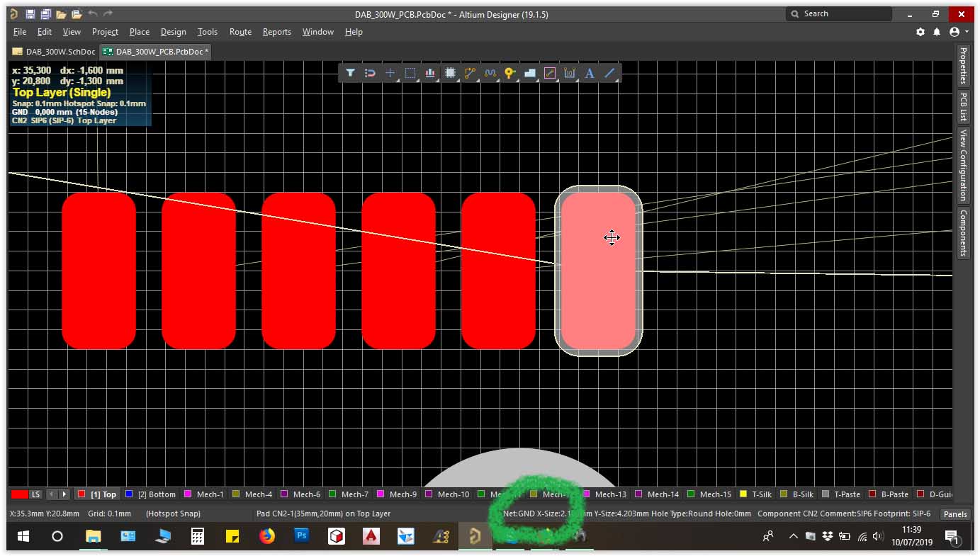
Task: Select the place string text tool
Action: pos(589,73)
